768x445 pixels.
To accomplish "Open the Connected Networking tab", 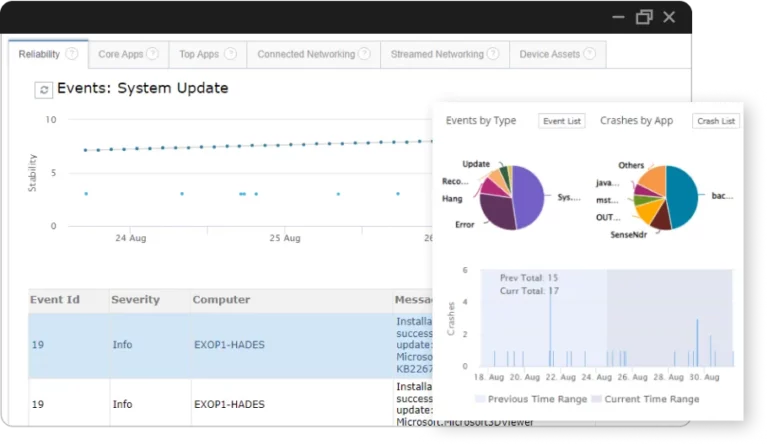I will [x=313, y=54].
